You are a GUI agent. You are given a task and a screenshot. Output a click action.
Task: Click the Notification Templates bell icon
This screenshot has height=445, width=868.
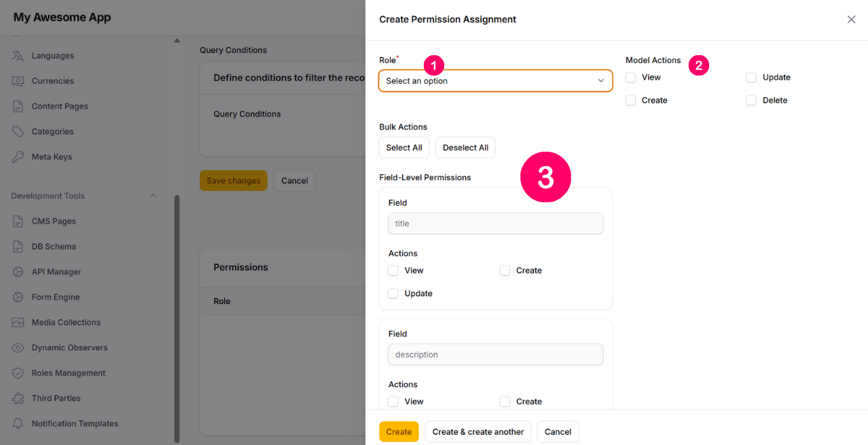[18, 423]
